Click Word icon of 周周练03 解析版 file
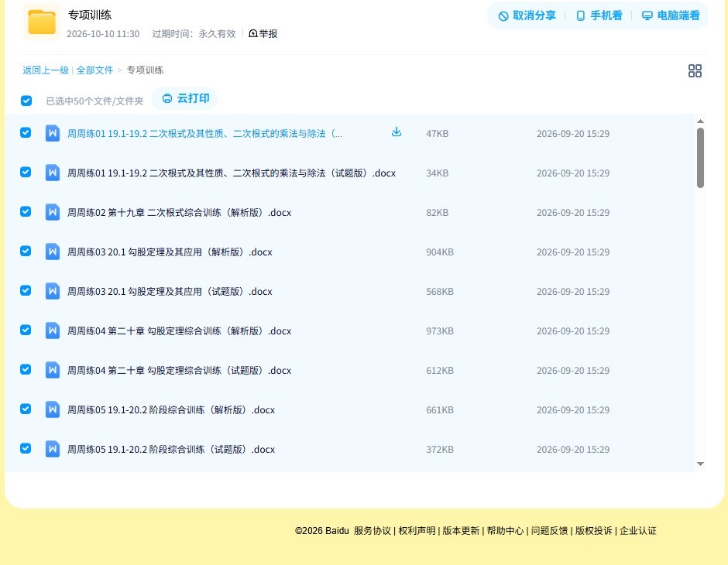This screenshot has height=565, width=728. 52,252
